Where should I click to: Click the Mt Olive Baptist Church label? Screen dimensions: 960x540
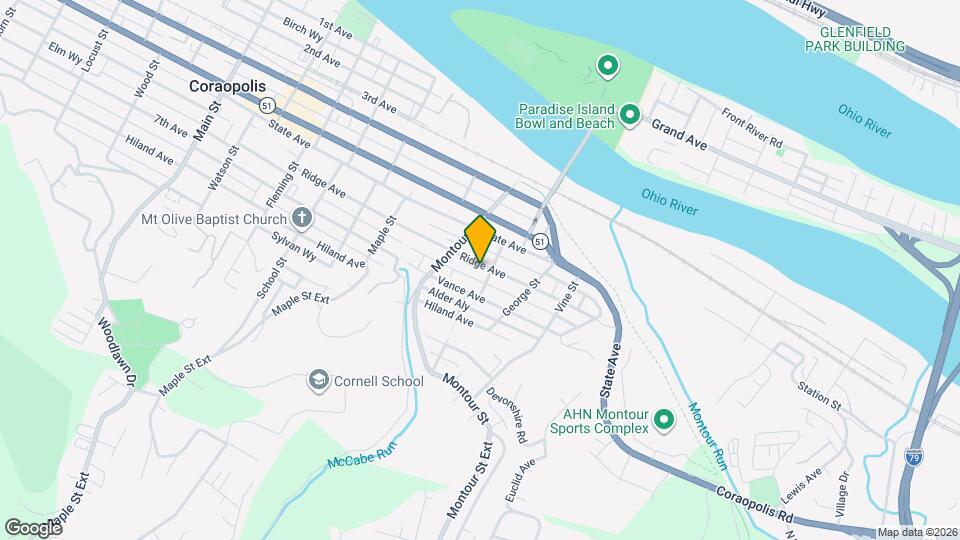[214, 219]
